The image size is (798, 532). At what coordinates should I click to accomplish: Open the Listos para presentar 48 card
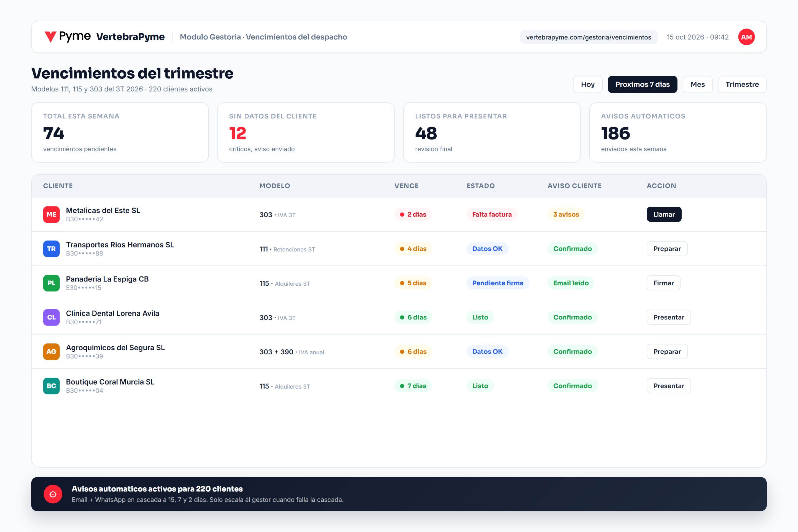point(492,132)
